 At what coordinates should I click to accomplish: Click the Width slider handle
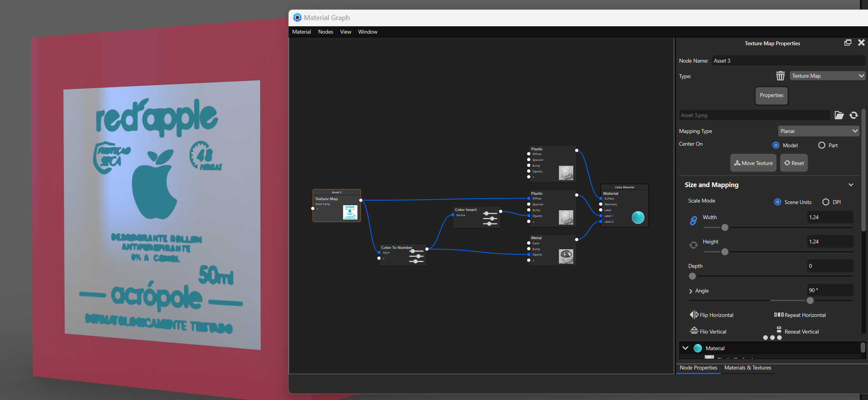[x=725, y=228]
